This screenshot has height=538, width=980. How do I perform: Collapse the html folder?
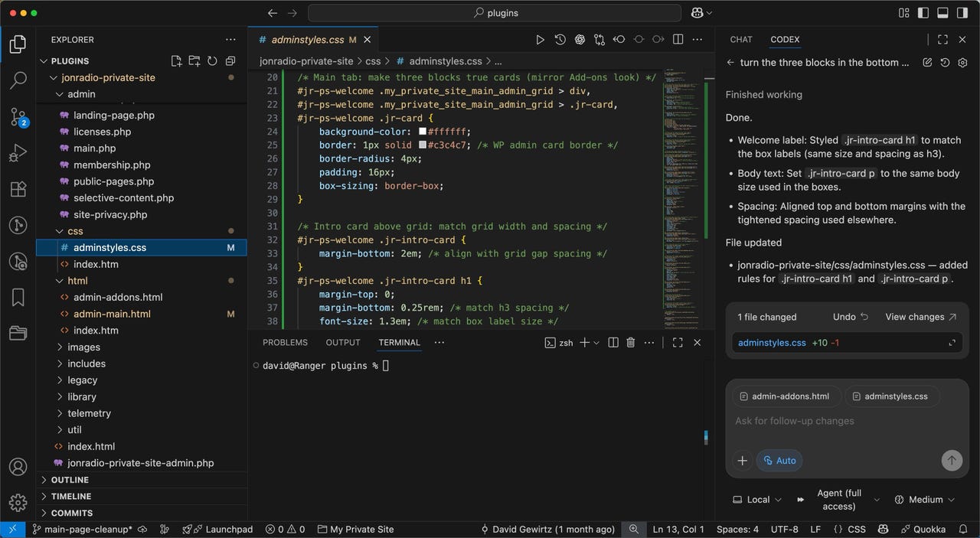(x=60, y=281)
